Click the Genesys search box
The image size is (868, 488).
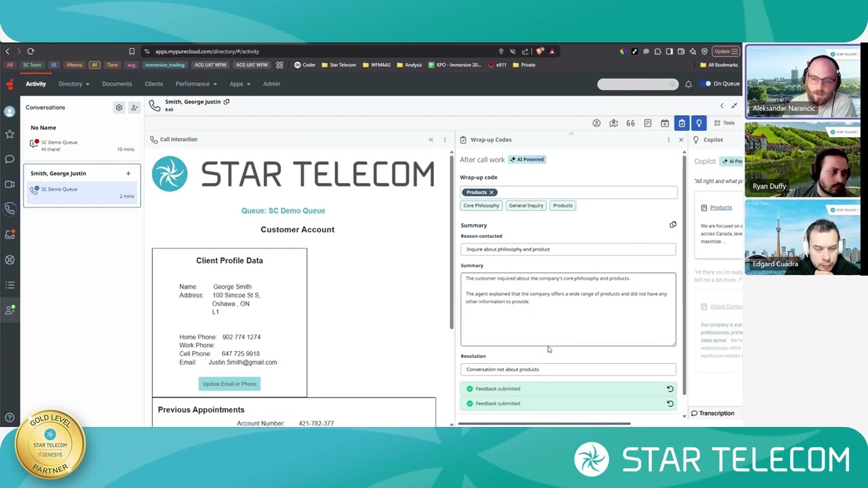pos(637,84)
